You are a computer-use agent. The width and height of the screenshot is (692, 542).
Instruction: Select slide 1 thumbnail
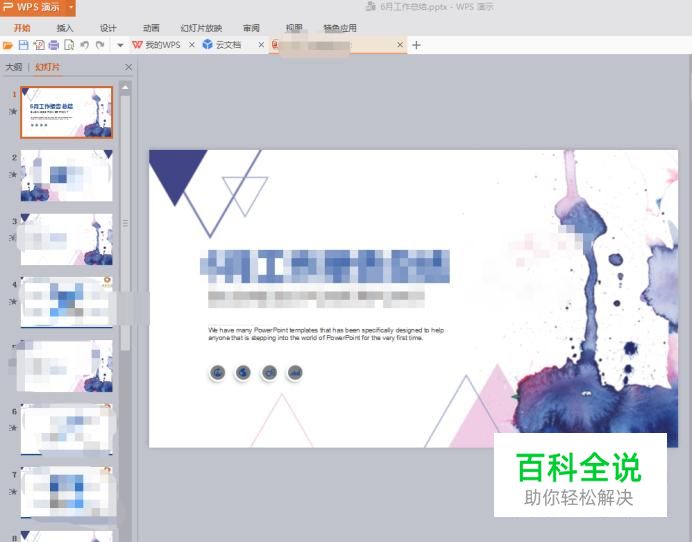67,113
